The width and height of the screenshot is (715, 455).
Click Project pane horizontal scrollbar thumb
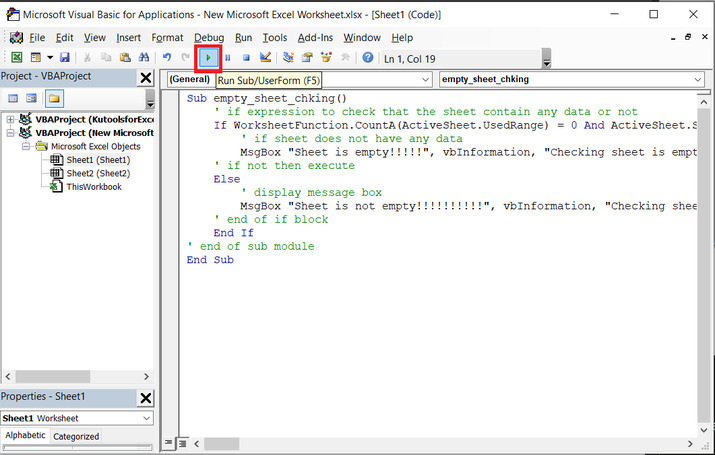52,377
